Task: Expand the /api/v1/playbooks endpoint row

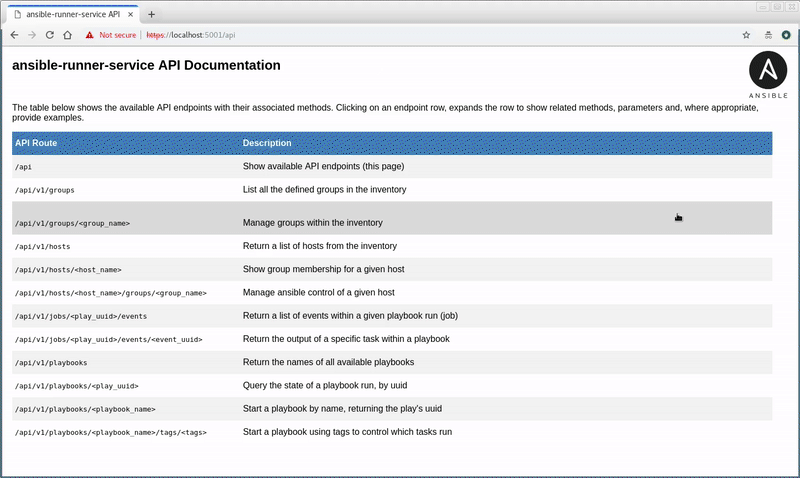Action: [392, 362]
